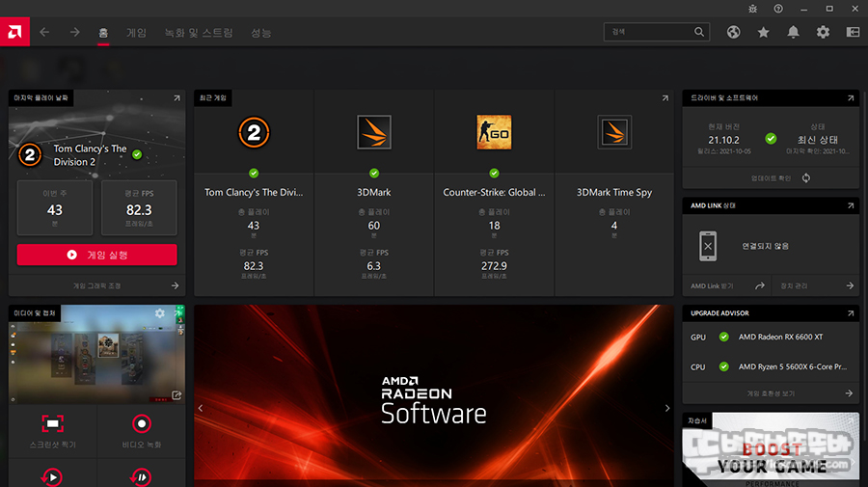Click the 게임 실행 button
This screenshot has height=487, width=868.
[96, 255]
